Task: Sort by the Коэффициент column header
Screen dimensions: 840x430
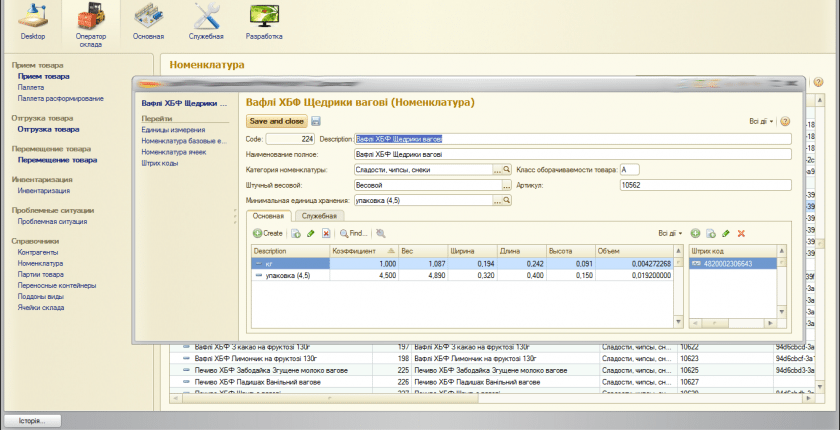Action: pyautogui.click(x=364, y=251)
